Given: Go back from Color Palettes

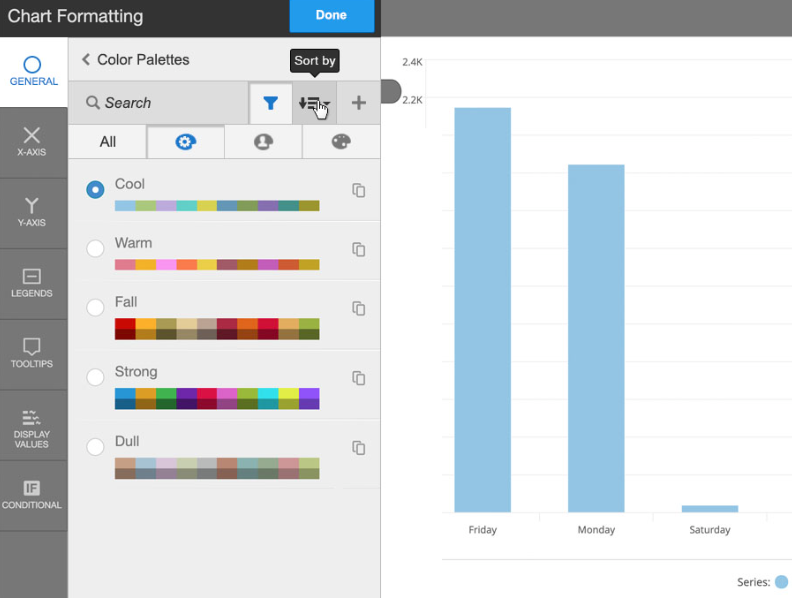Looking at the screenshot, I should point(86,60).
